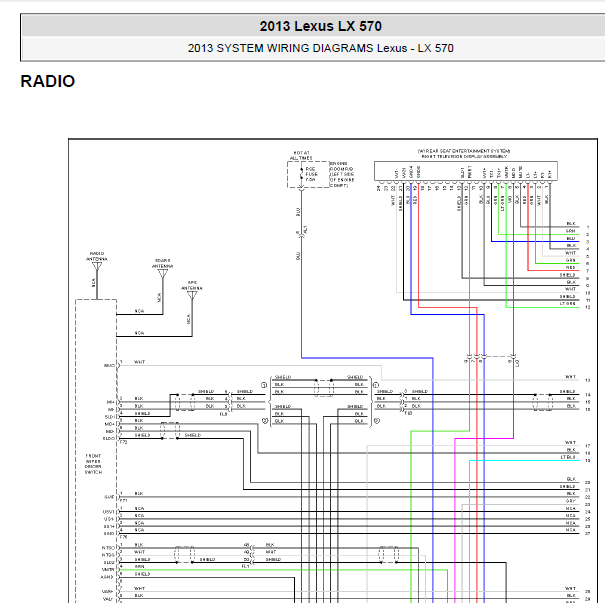Click the "WHT" label at row 13
The height and width of the screenshot is (603, 605).
570,377
